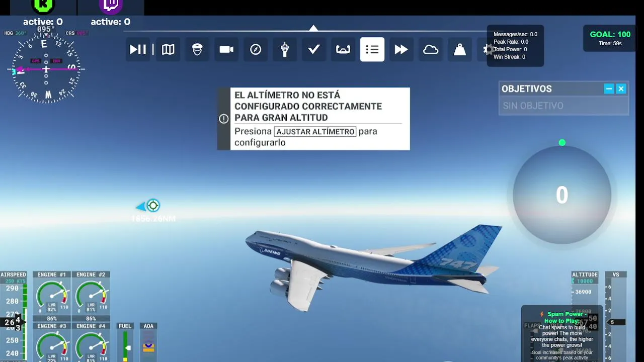Viewport: 644px width, 362px height.
Task: Click the fast-forward travel-to icon
Action: point(401,49)
